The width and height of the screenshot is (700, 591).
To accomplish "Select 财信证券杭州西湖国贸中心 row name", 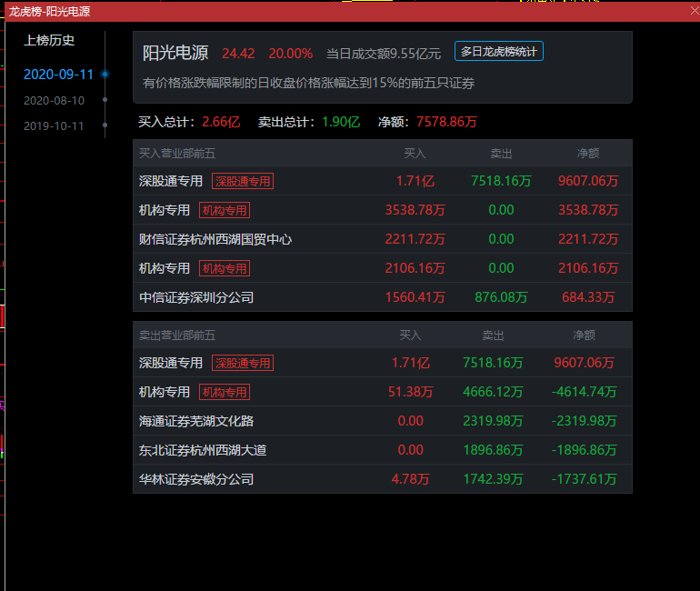I will [215, 239].
